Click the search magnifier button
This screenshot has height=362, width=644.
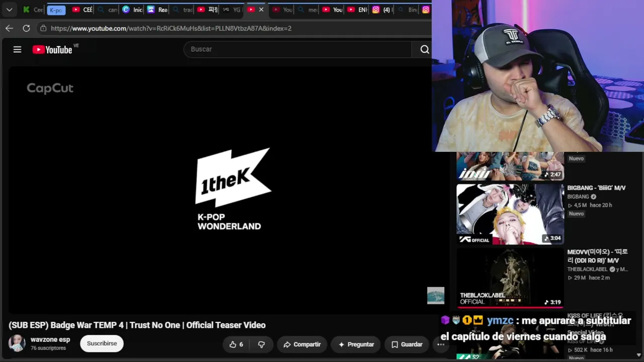click(425, 49)
